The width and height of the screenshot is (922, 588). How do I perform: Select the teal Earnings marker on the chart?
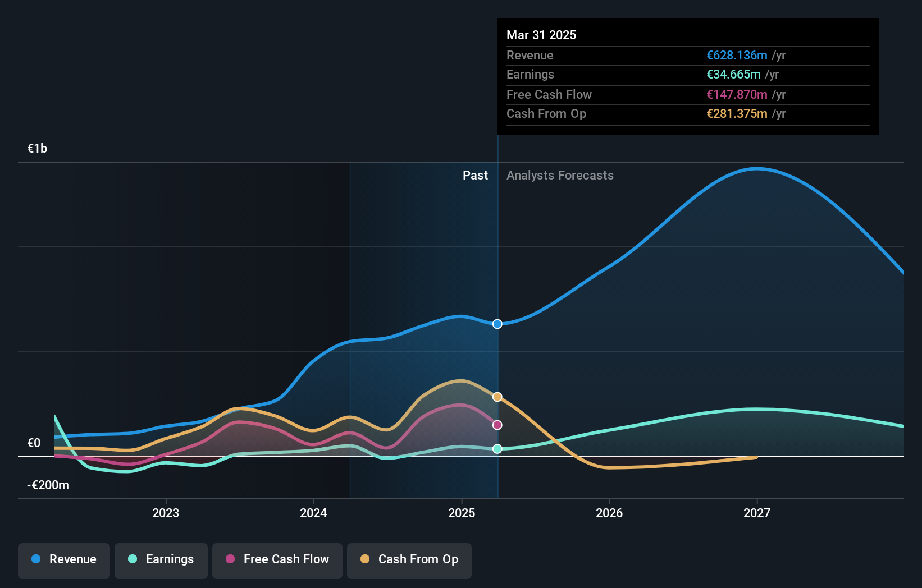coord(496,448)
